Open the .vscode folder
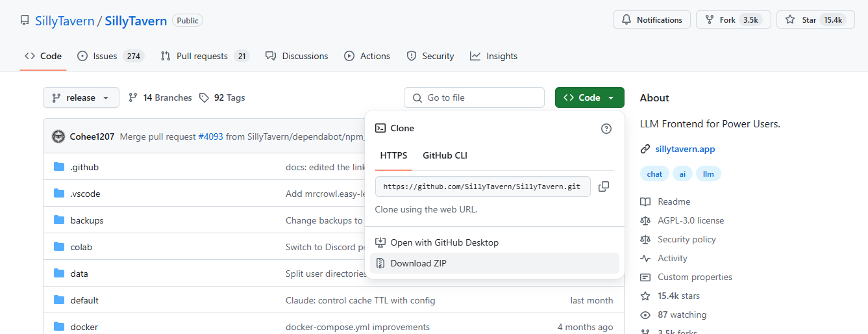This screenshot has width=868, height=334. 85,194
